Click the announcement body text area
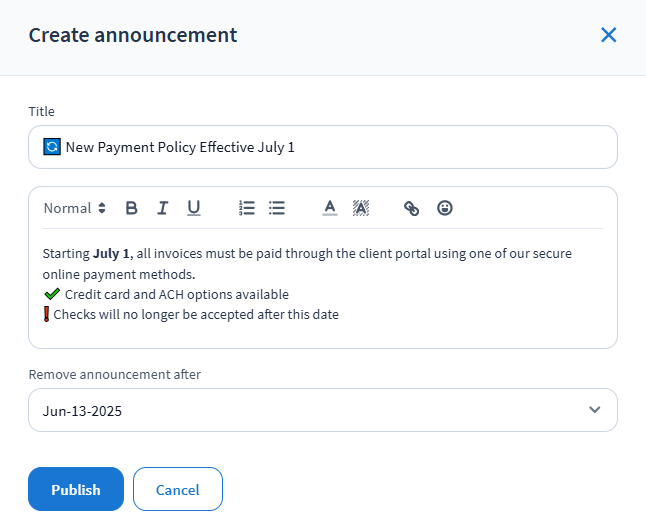 coord(322,284)
